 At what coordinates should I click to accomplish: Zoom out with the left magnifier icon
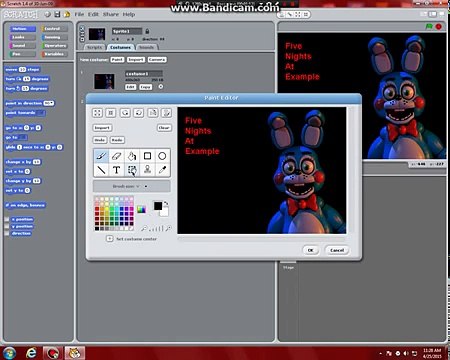click(x=144, y=228)
